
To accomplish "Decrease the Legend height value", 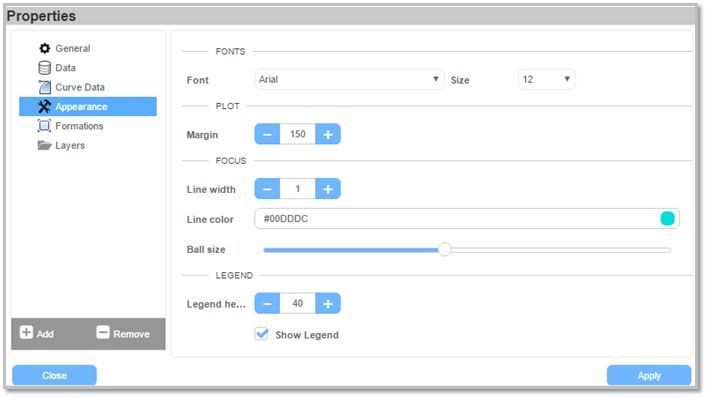I will (x=267, y=304).
